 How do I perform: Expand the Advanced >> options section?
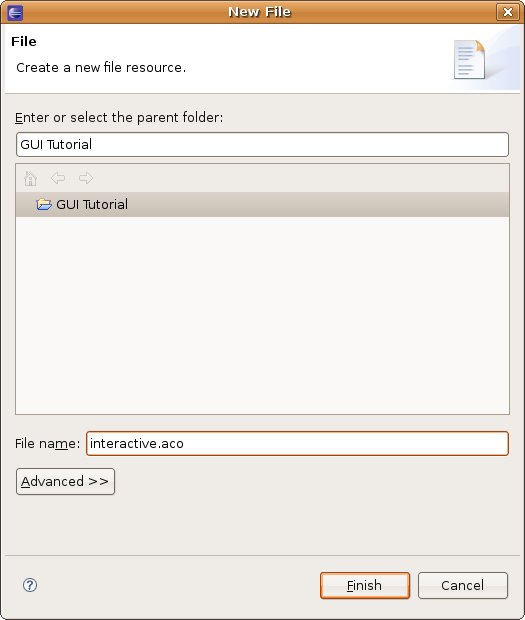coord(65,482)
